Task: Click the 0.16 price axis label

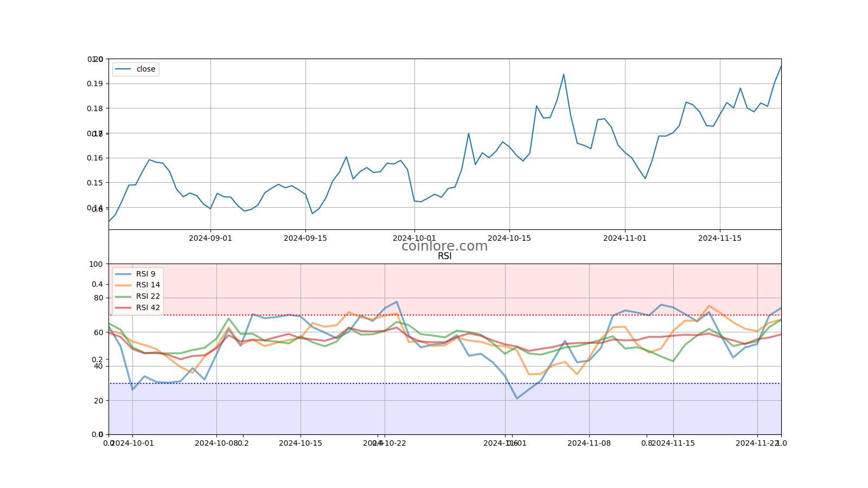Action: (95, 158)
